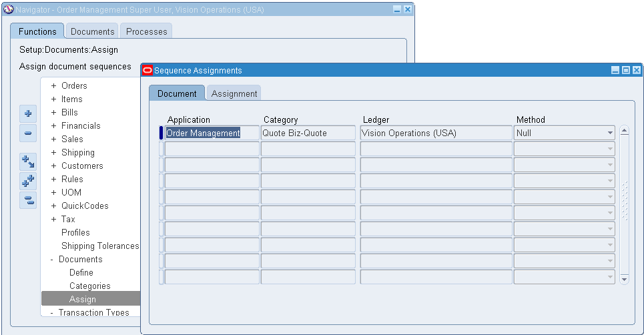Expand the Orders tree node

53,86
